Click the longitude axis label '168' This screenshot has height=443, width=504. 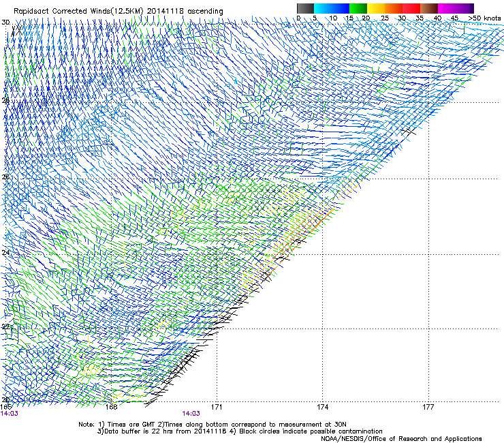point(111,408)
